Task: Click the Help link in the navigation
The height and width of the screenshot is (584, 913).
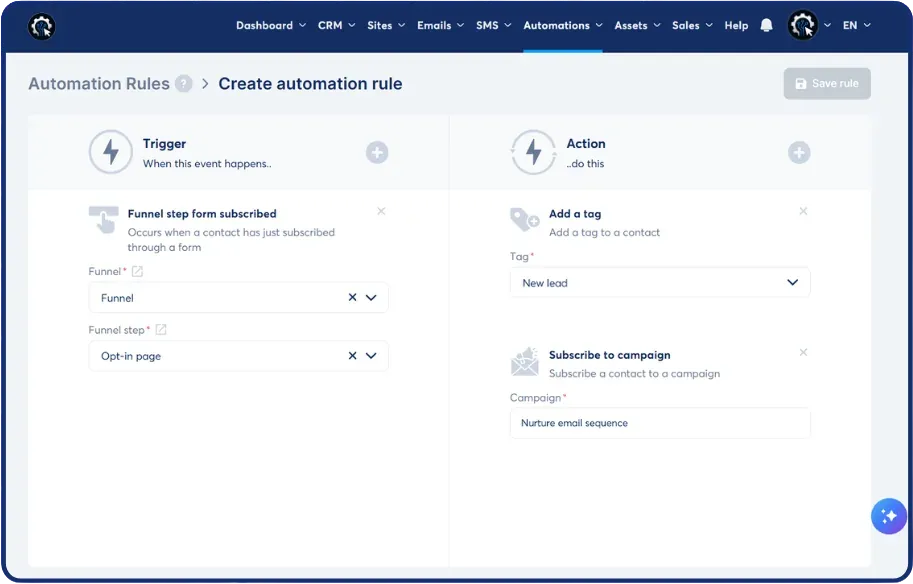Action: pyautogui.click(x=736, y=25)
